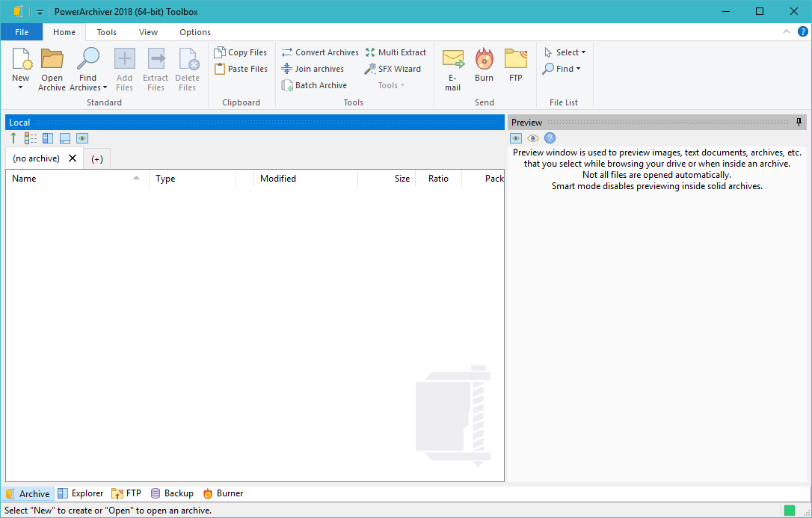Select Join archives tool
Screen dimensions: 812x518
[x=313, y=69]
